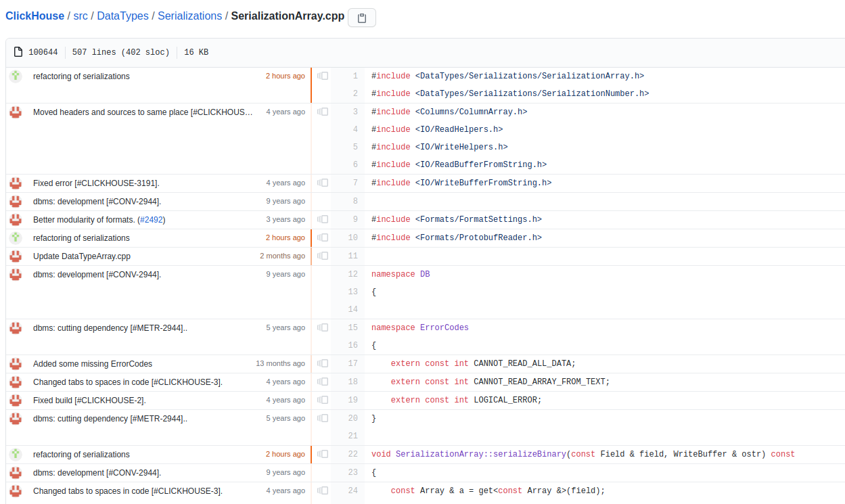View blame prior to change on line 22
The image size is (845, 504).
[x=323, y=455]
